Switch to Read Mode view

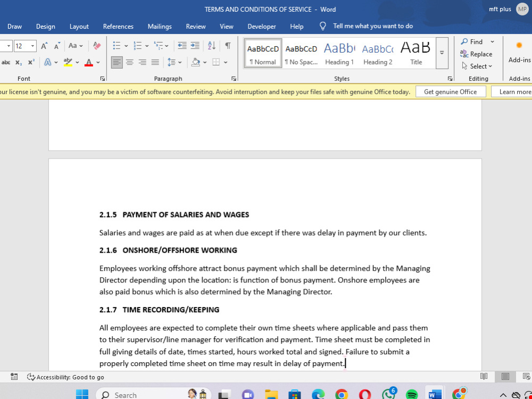[484, 377]
